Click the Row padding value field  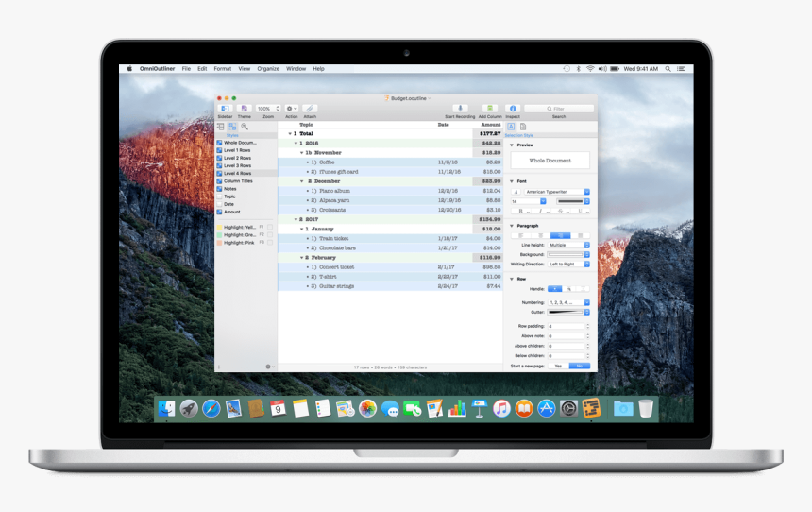click(x=566, y=326)
